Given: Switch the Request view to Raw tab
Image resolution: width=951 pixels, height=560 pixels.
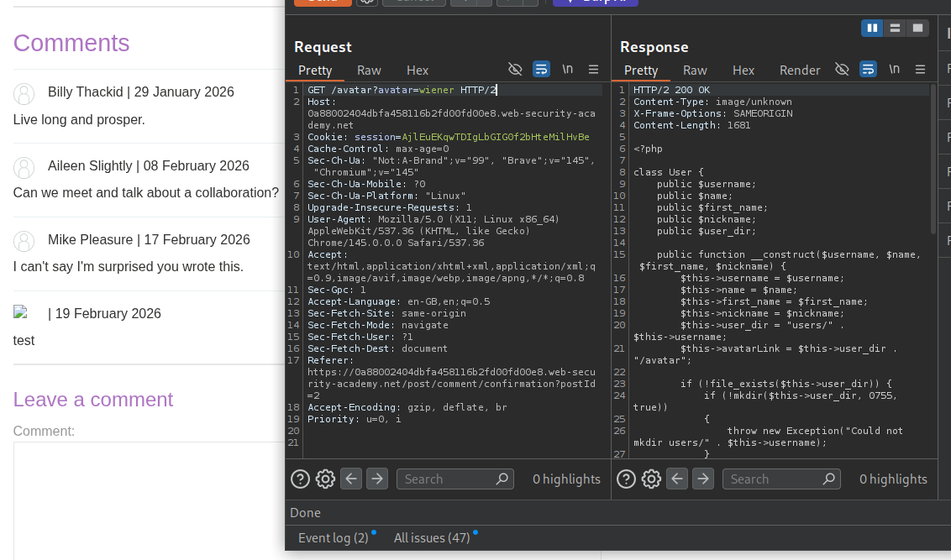Looking at the screenshot, I should 369,71.
